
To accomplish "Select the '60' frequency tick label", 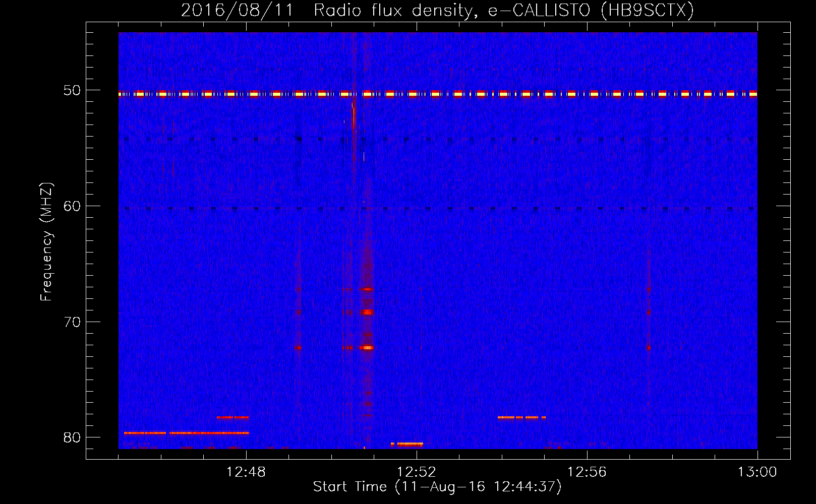I will (72, 206).
